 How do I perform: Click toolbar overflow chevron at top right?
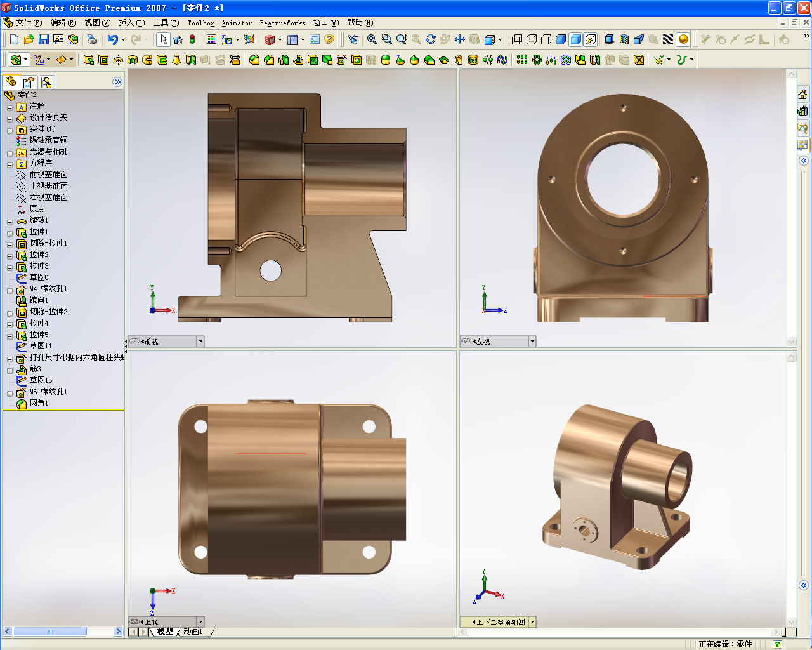tap(807, 36)
